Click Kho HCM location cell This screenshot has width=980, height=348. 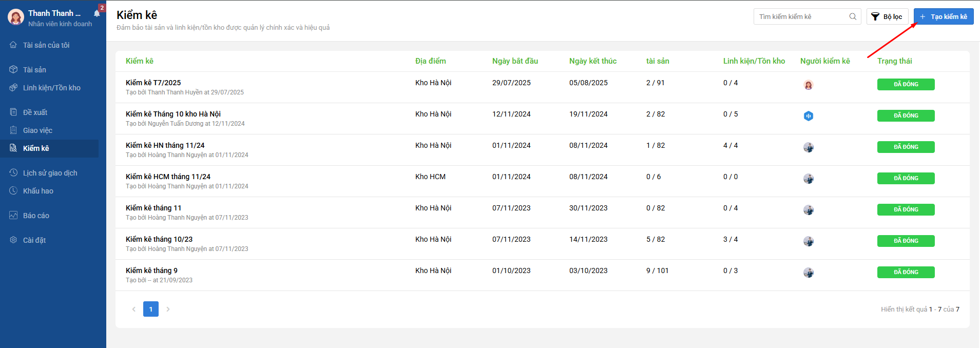[x=430, y=177]
